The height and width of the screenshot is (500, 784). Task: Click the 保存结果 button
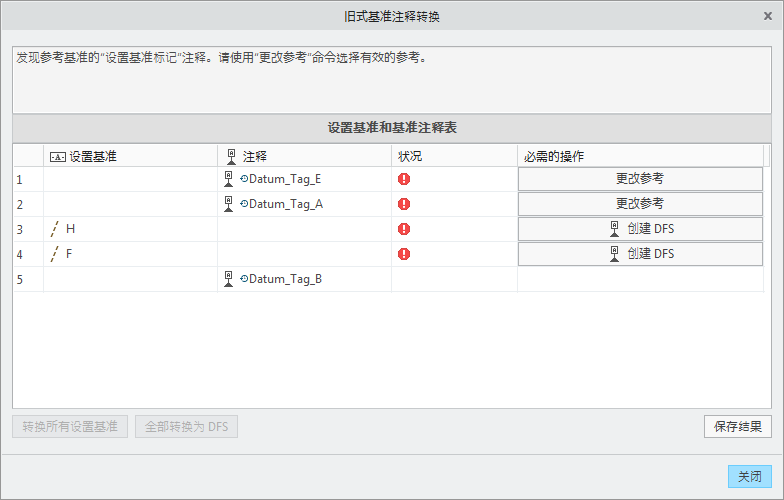[737, 427]
